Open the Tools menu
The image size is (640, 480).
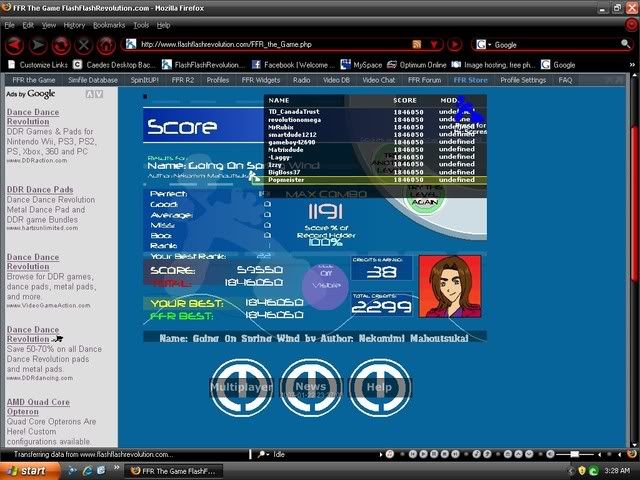(x=141, y=24)
